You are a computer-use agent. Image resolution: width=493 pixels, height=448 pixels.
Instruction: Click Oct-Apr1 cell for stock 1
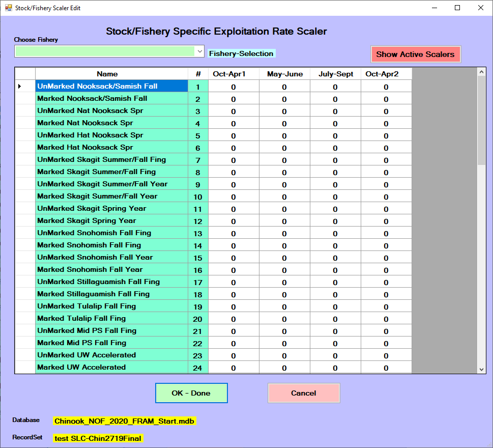click(x=234, y=86)
